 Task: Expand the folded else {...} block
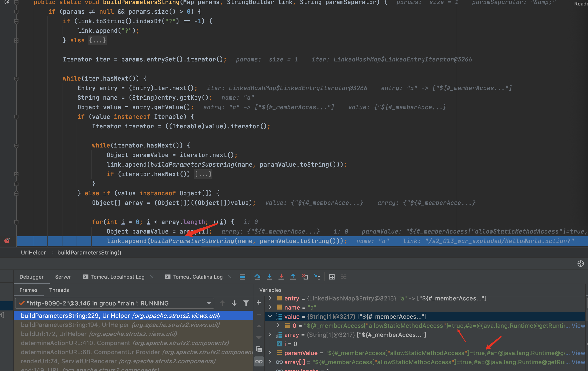coord(97,40)
